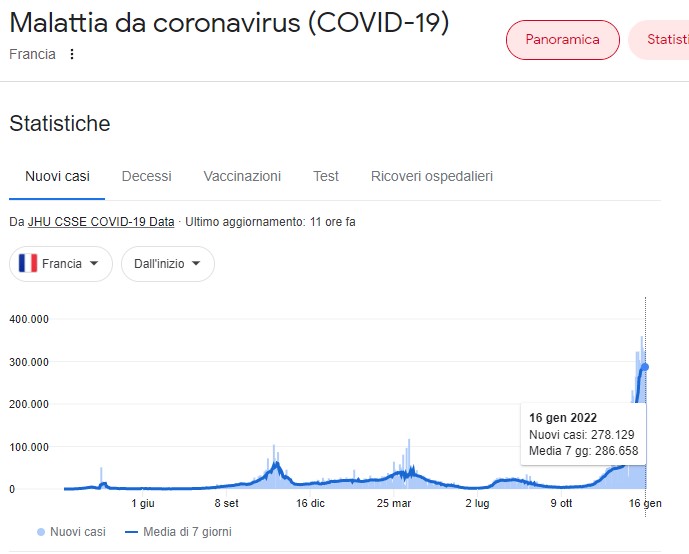Click the Media di 7 giorni legend line
Viewport: 689px width, 554px height.
(x=131, y=532)
